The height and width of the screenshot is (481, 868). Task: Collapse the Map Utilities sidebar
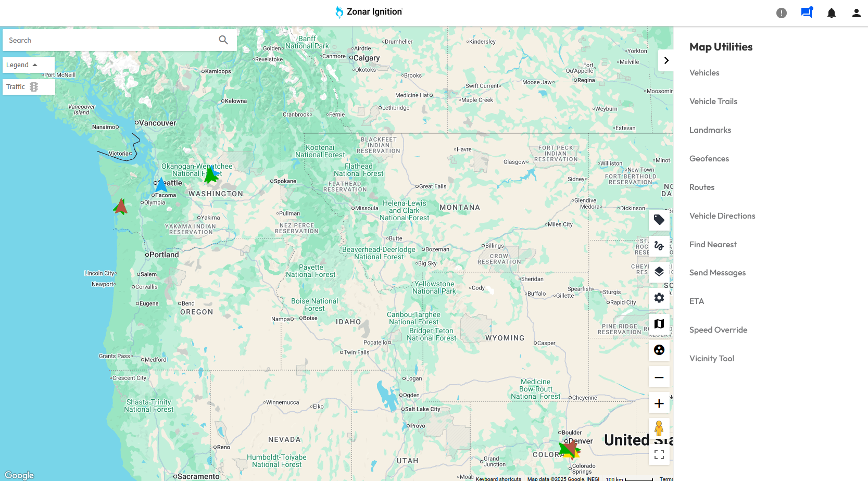(x=666, y=60)
